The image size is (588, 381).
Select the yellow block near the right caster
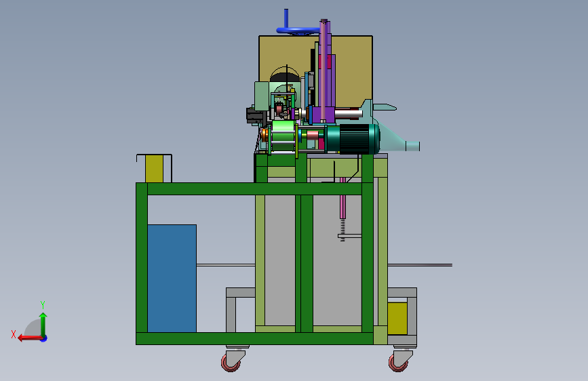397,319
